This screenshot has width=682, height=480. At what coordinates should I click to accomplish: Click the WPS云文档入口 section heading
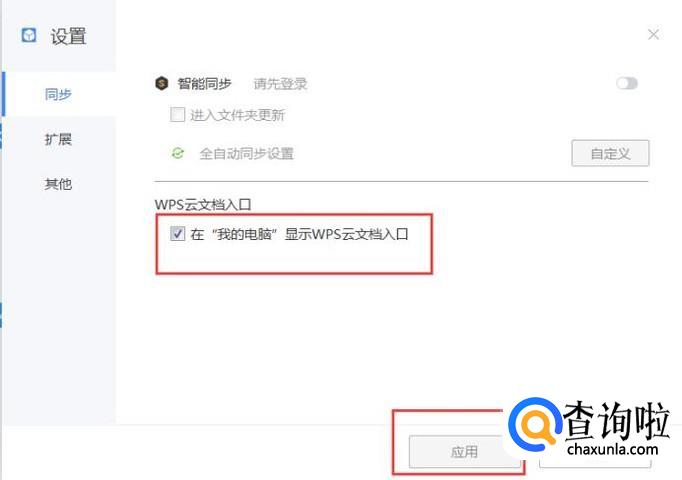[203, 204]
